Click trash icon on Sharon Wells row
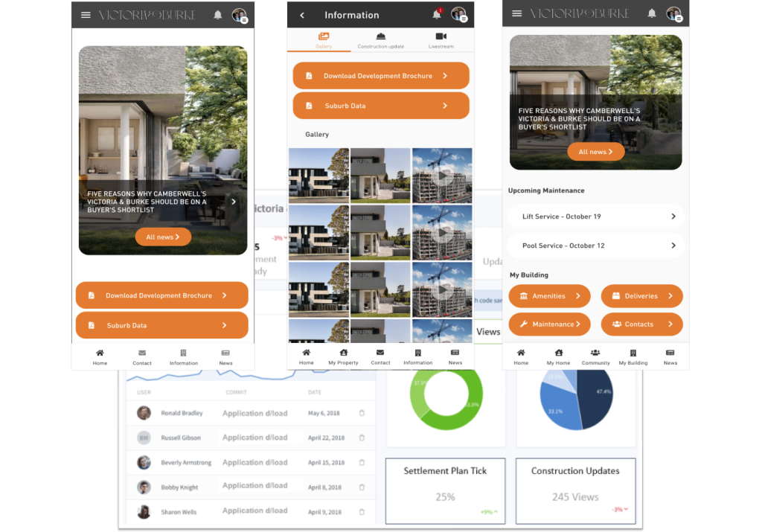 point(362,512)
